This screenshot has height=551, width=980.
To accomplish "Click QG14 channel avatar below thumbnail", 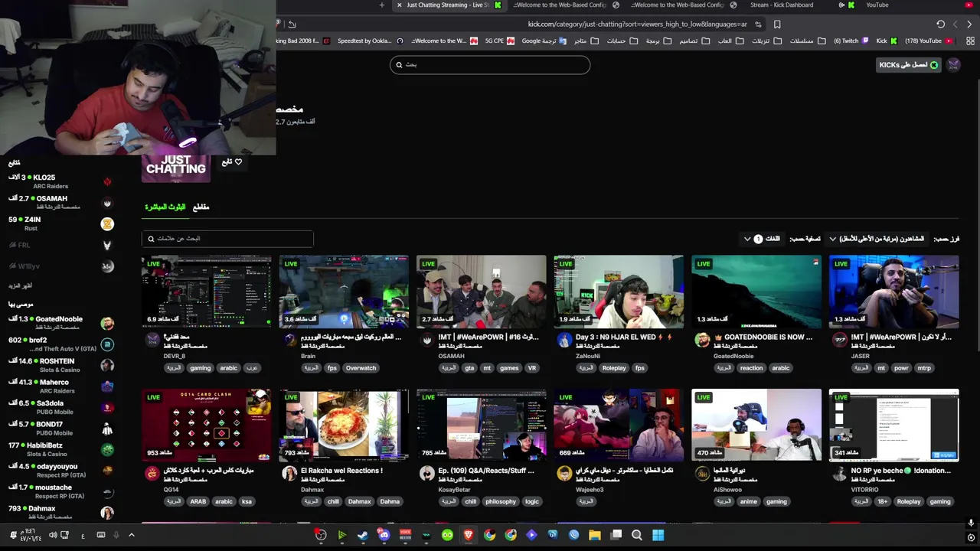I will coord(152,474).
